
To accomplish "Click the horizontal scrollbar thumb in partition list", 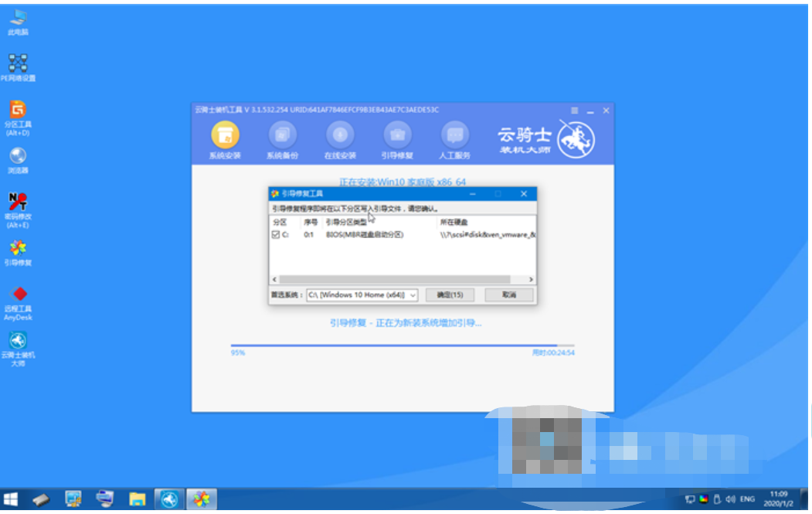I will coord(395,279).
